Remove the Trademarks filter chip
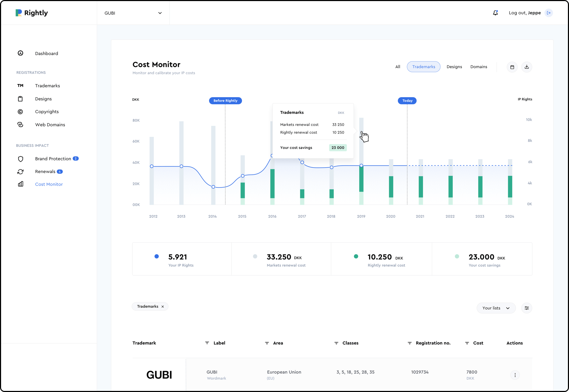 click(x=163, y=307)
